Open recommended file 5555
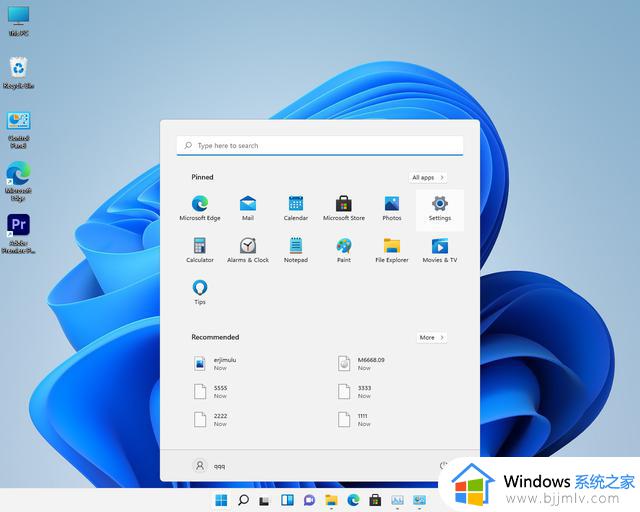The image size is (640, 512). click(211, 392)
